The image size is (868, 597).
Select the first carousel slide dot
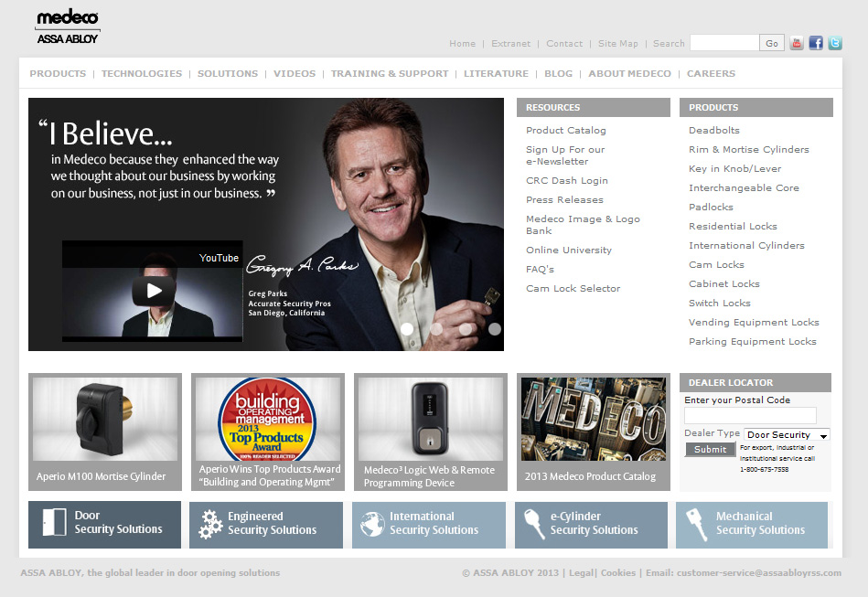point(407,329)
